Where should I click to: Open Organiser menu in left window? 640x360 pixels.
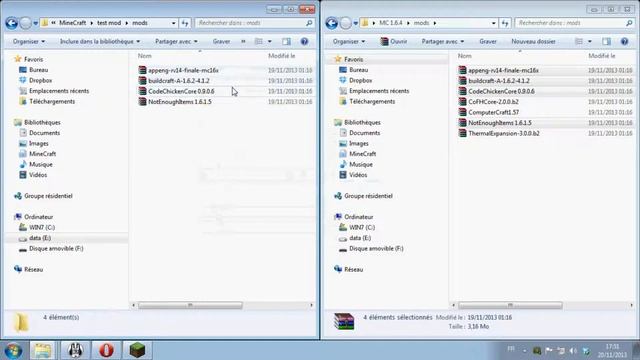pyautogui.click(x=29, y=42)
